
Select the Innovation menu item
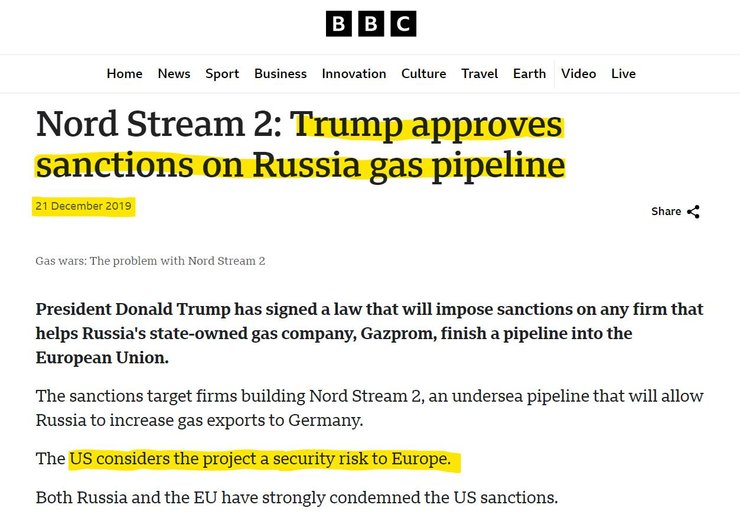click(354, 74)
